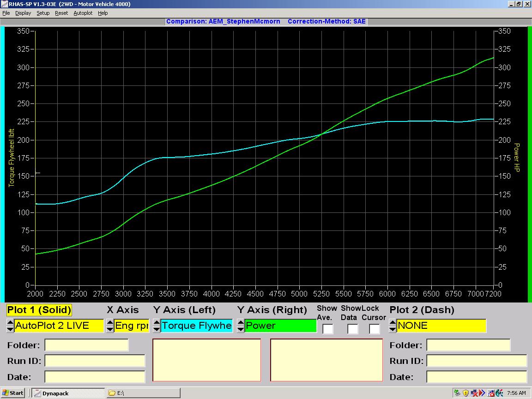Click the RHAS-SP title bar application icon
The image size is (532, 399).
tap(4, 4)
